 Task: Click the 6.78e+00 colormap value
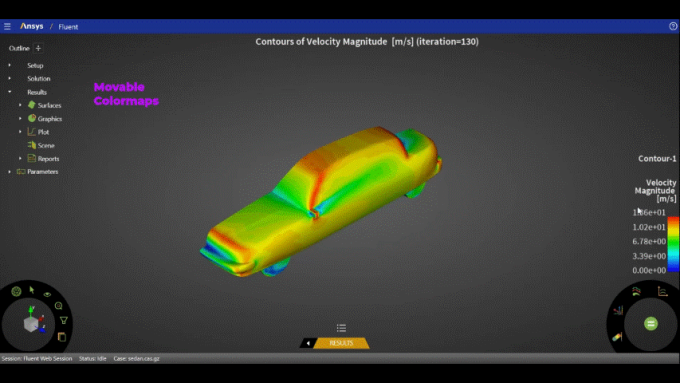649,241
